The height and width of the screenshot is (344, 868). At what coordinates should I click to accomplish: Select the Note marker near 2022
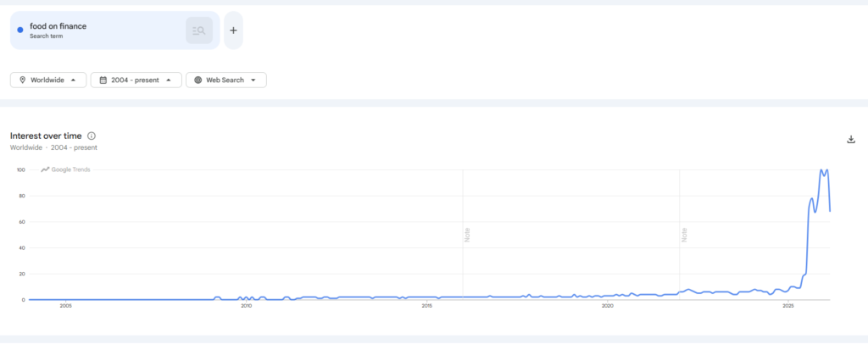(684, 234)
